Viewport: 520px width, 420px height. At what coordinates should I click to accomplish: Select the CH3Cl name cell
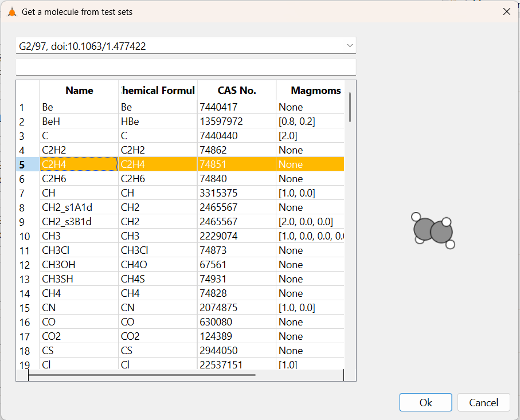pyautogui.click(x=79, y=250)
